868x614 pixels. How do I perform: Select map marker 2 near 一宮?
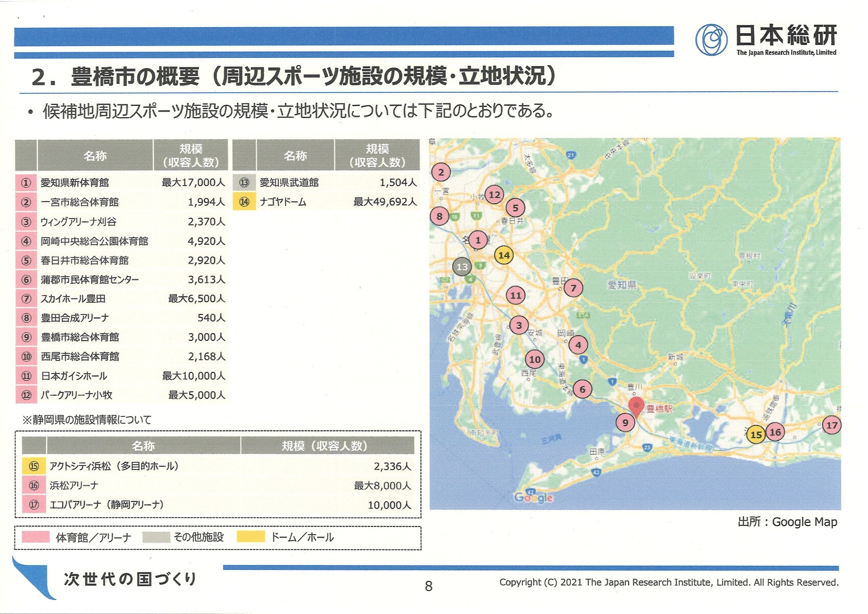[x=441, y=172]
